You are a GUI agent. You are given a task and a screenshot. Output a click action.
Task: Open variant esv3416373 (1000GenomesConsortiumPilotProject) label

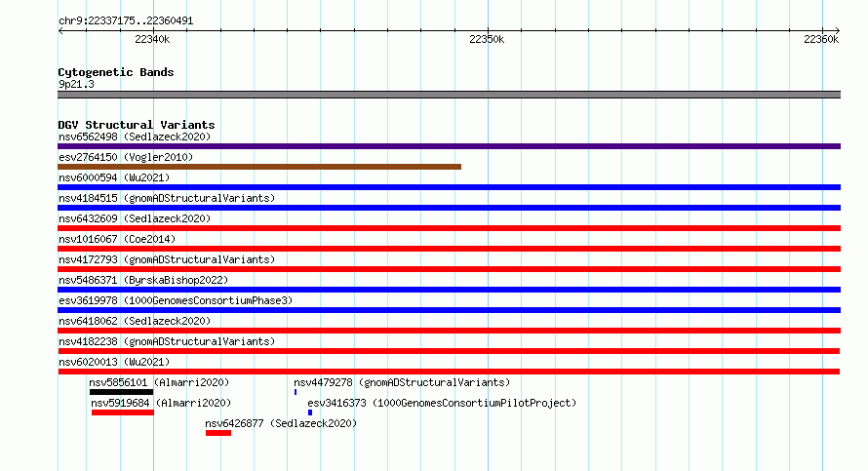pyautogui.click(x=442, y=403)
